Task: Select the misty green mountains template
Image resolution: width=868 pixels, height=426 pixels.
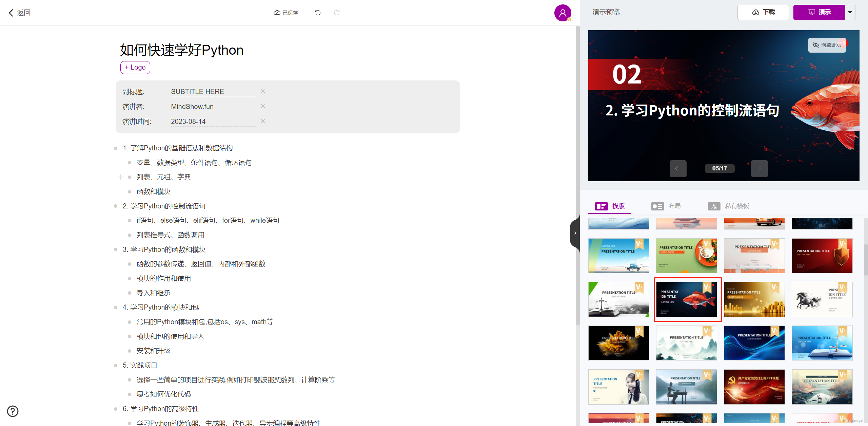Action: (687, 343)
